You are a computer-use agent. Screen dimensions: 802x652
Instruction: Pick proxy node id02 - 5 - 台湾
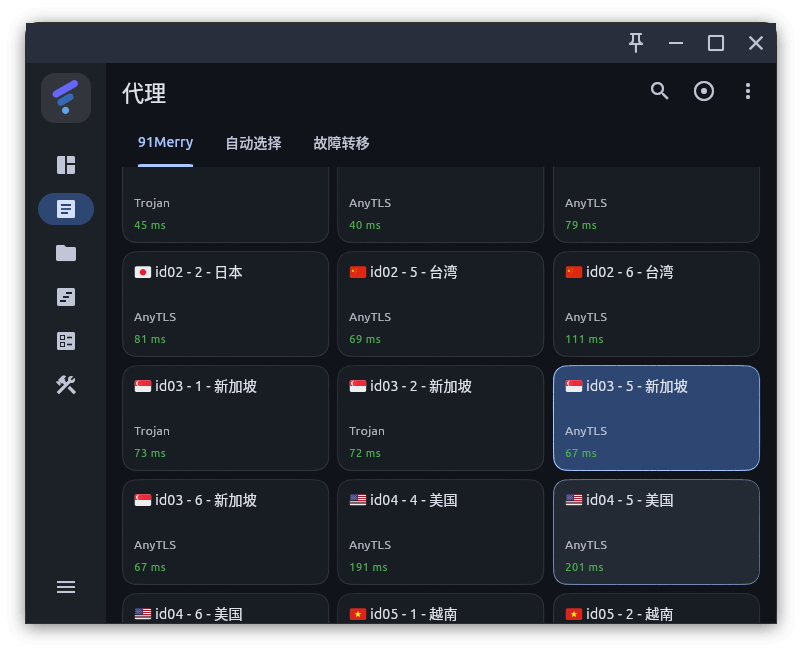(x=440, y=304)
